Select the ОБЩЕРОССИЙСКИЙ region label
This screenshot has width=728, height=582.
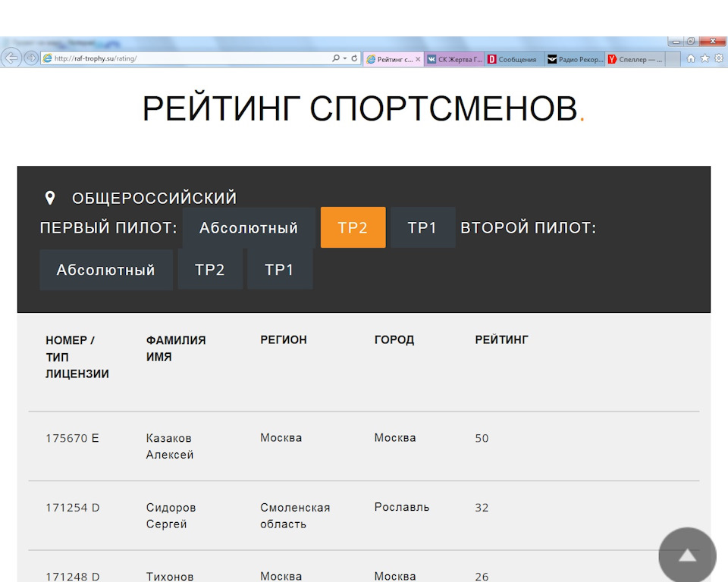point(154,199)
